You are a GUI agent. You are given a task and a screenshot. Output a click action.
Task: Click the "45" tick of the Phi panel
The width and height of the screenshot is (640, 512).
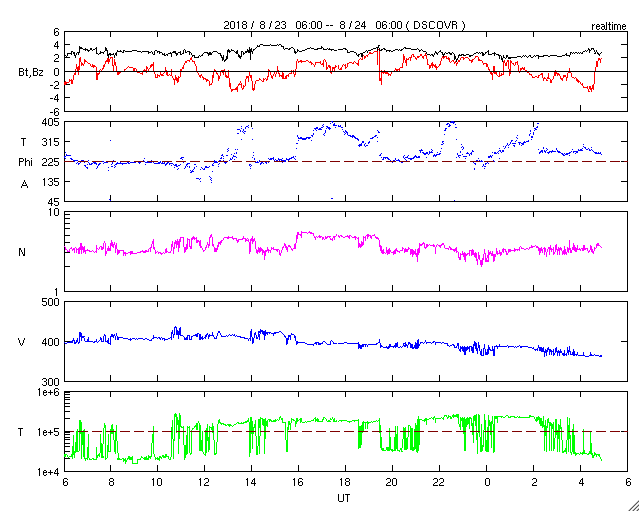54,202
